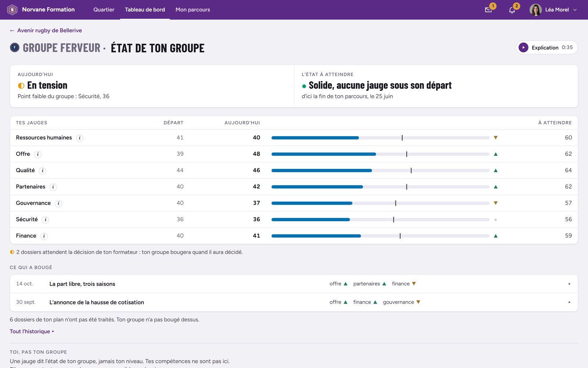Switch to the Quartier tab
Image resolution: width=588 pixels, height=368 pixels.
pyautogui.click(x=104, y=10)
